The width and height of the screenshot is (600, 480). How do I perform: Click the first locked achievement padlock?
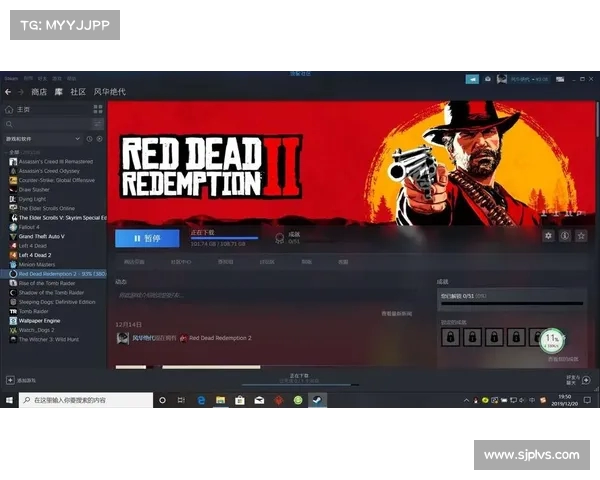click(x=450, y=337)
